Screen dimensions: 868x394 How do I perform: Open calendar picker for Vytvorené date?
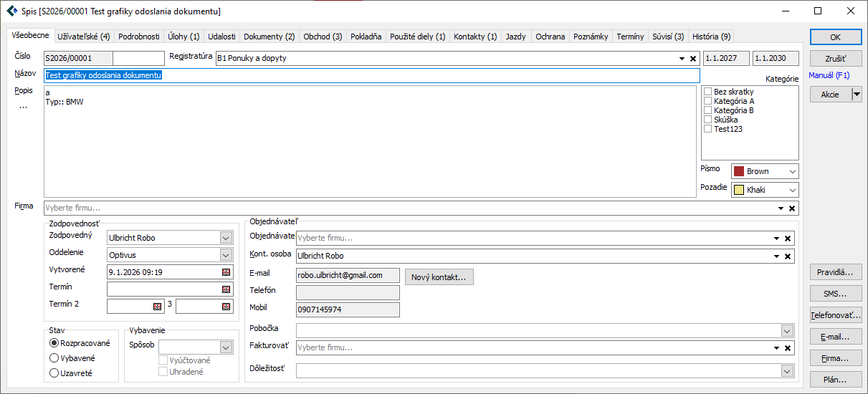coord(226,272)
